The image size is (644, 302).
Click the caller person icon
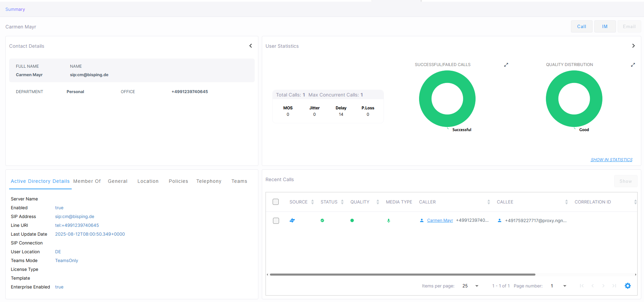pyautogui.click(x=422, y=220)
